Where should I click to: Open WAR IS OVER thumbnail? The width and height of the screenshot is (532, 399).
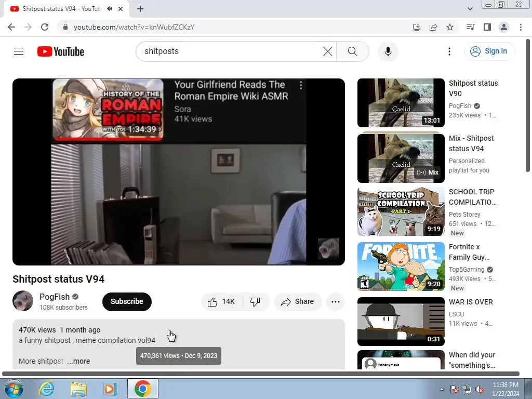pos(401,322)
